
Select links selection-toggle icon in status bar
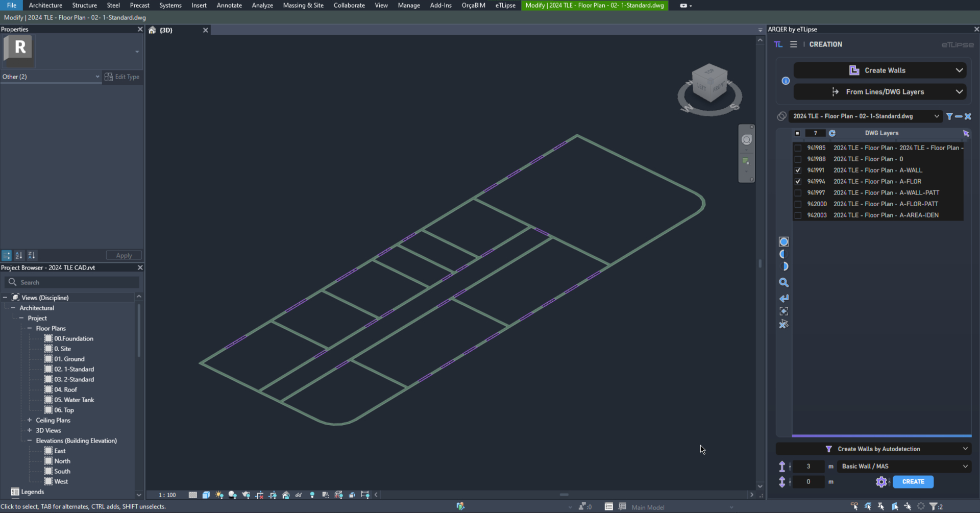(854, 506)
